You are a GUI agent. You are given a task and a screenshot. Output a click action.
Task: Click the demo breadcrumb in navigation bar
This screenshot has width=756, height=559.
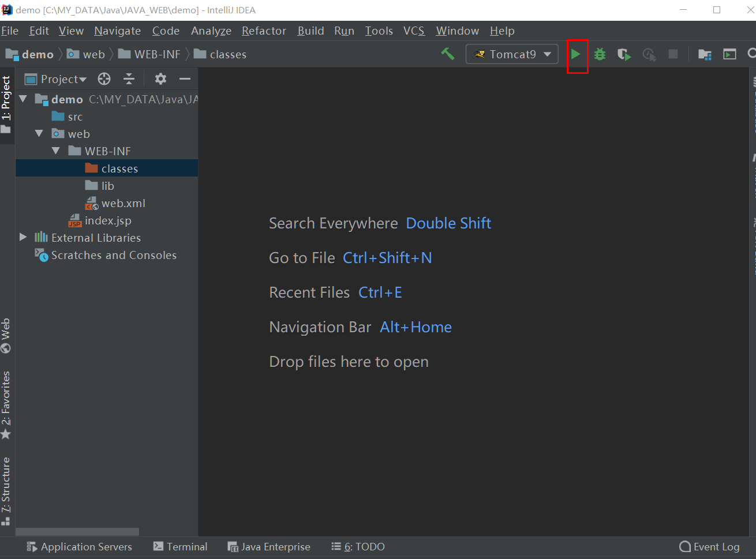(x=30, y=54)
